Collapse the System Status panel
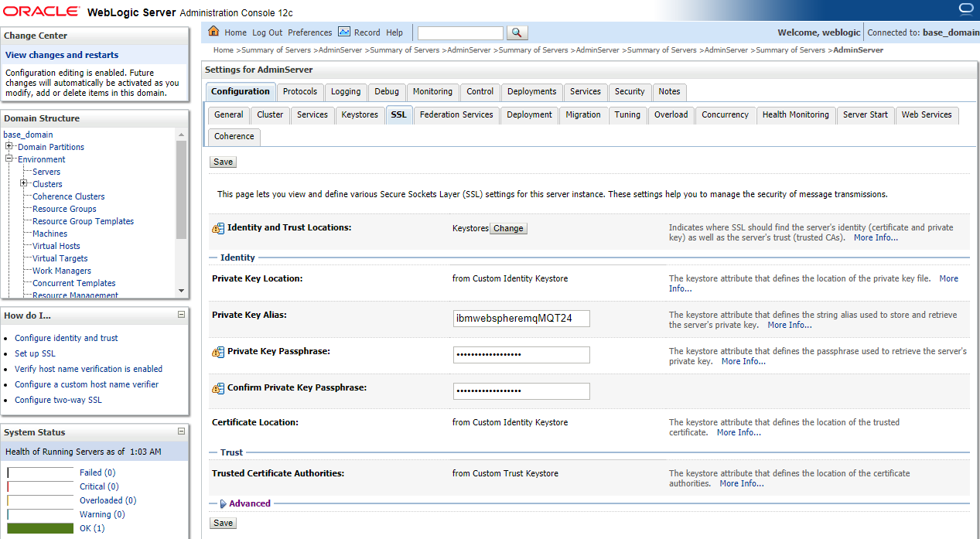Image resolution: width=980 pixels, height=539 pixels. [181, 432]
